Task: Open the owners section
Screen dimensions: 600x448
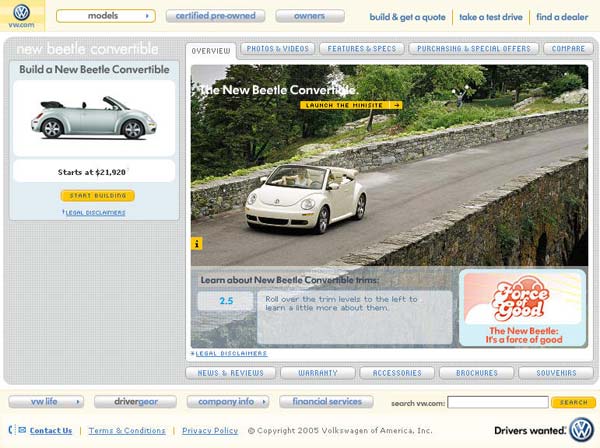Action: coord(310,16)
